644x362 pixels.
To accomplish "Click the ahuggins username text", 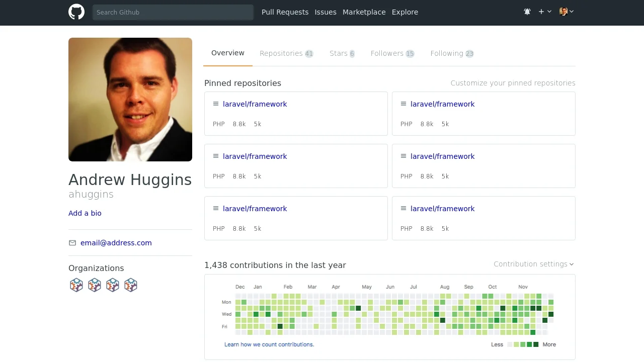I will tap(91, 194).
